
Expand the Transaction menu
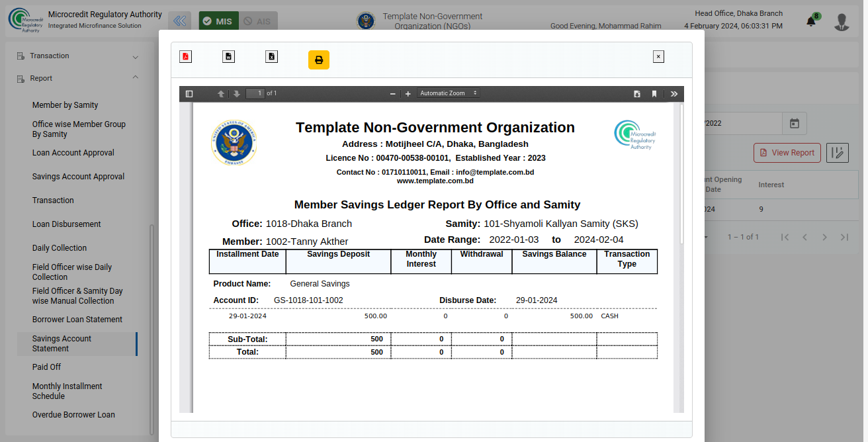(78, 56)
